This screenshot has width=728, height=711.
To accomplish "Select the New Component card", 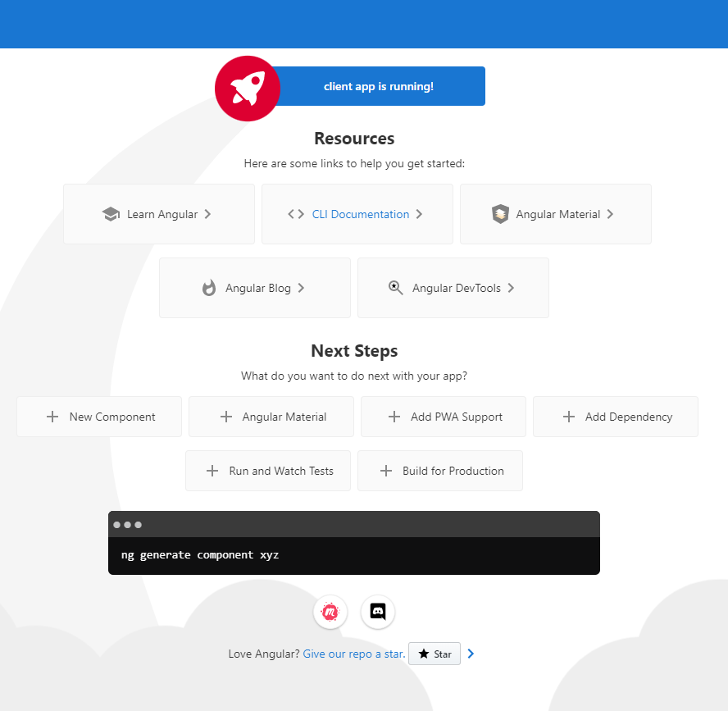I will tap(99, 417).
